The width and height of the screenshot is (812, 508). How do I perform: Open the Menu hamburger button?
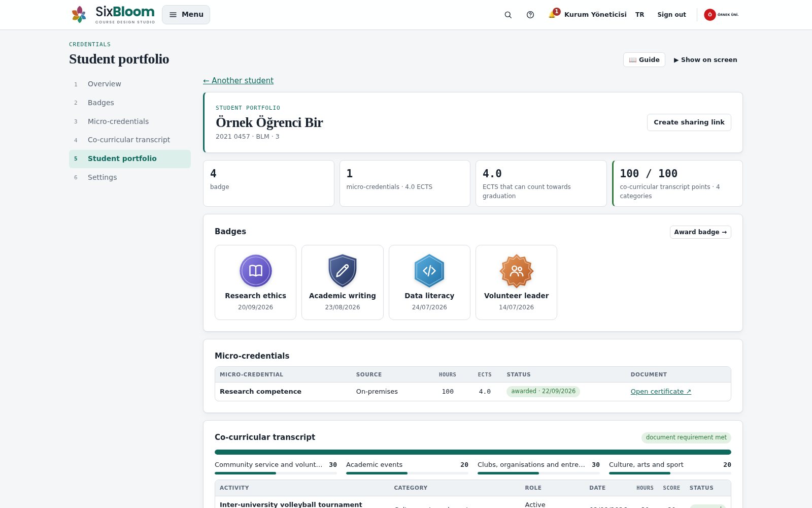(x=186, y=15)
